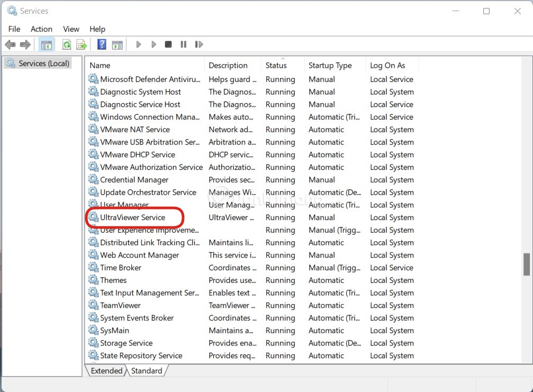533x392 pixels.
Task: Click the Refresh toolbar icon
Action: pos(67,44)
